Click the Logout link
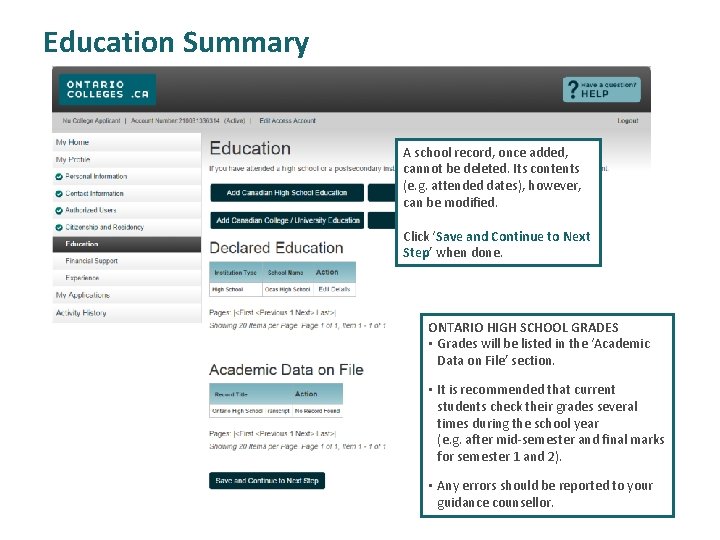 pyautogui.click(x=628, y=121)
